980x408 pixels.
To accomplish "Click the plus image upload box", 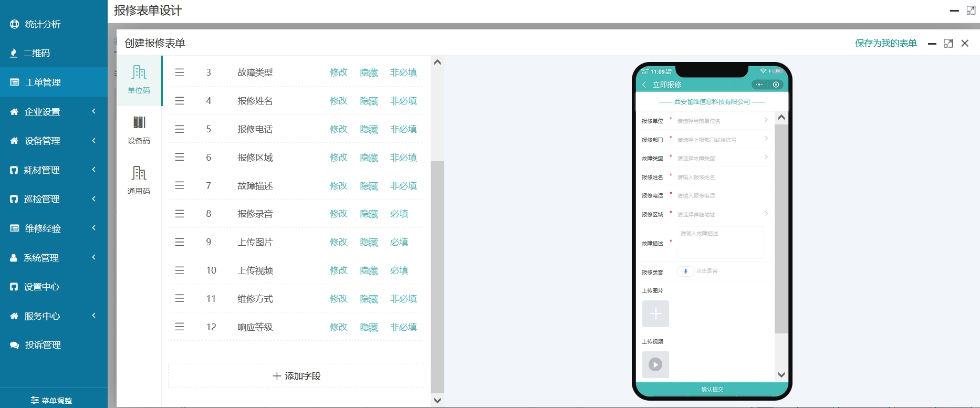I will pos(655,314).
